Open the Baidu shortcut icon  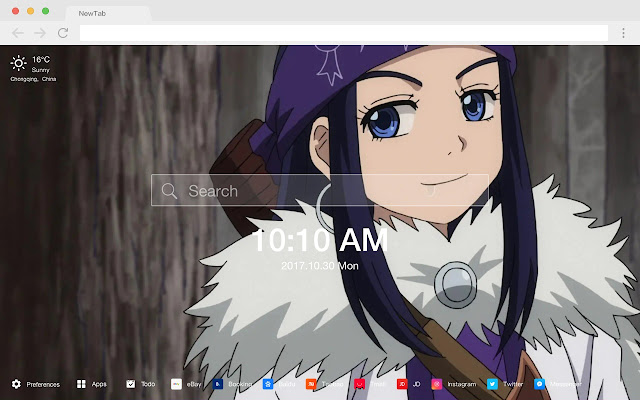(x=268, y=384)
